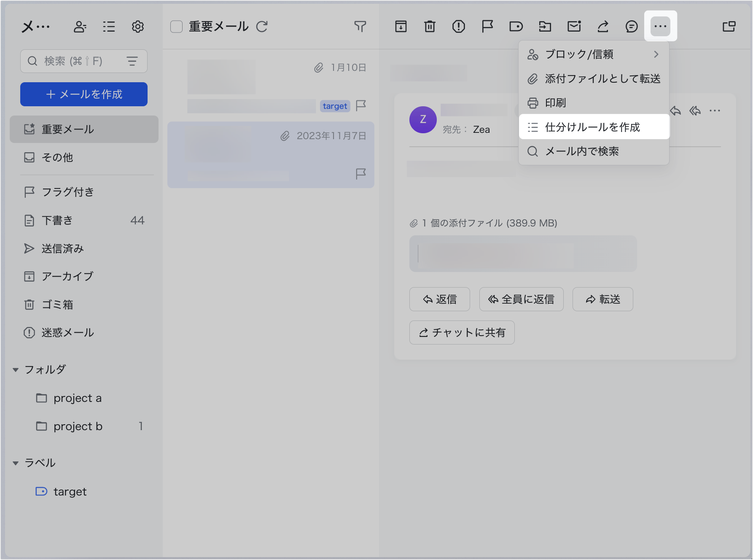753x560 pixels.
Task: Click the メールを作成 compose button
Action: pos(84,94)
